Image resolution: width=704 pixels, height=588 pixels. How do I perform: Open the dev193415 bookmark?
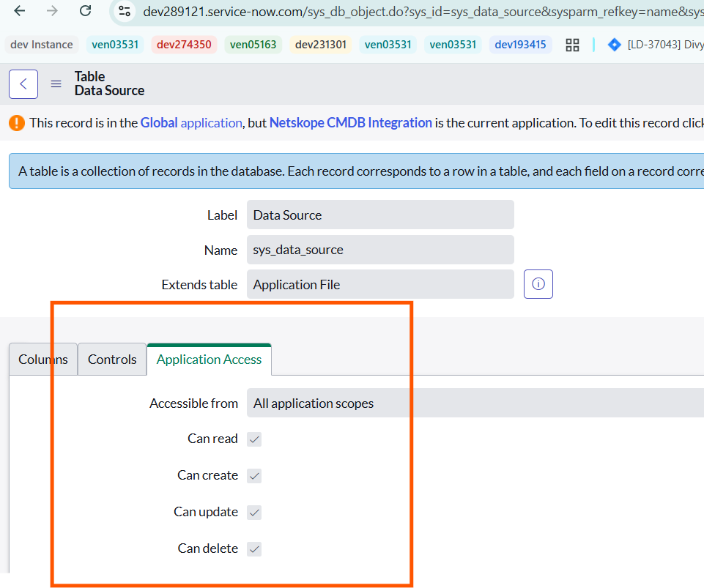pyautogui.click(x=520, y=45)
